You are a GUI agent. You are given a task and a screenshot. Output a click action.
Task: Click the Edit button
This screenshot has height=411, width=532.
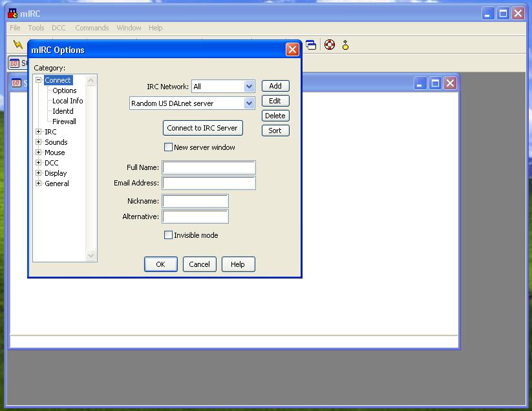click(275, 101)
